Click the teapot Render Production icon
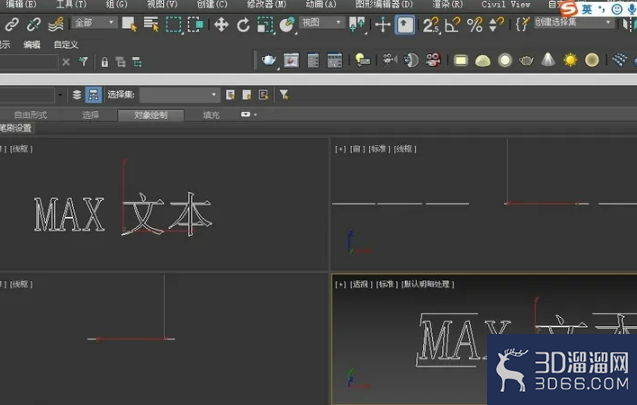This screenshot has height=405, width=637. (269, 61)
